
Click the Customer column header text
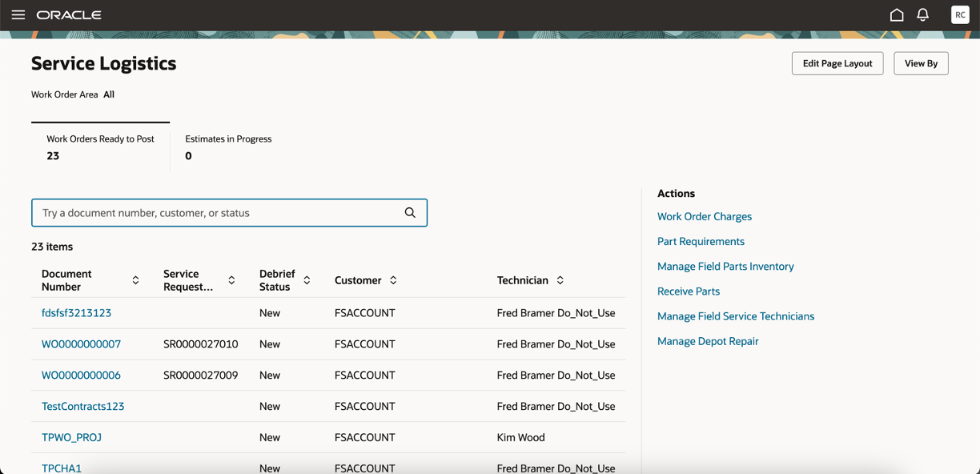point(358,280)
